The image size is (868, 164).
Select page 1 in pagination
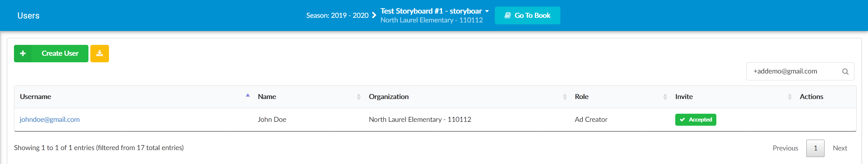click(x=815, y=148)
